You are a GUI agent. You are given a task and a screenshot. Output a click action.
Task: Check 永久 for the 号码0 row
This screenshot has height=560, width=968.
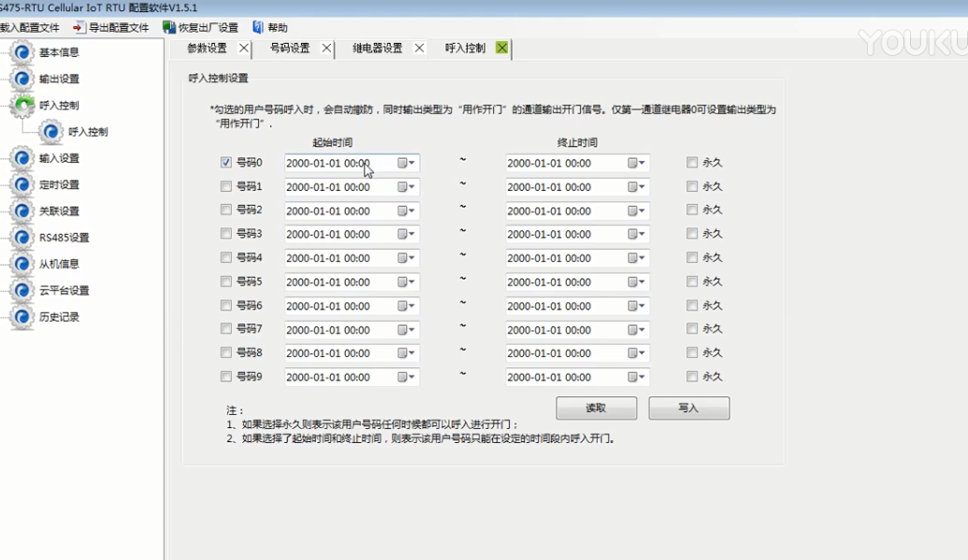coord(692,163)
